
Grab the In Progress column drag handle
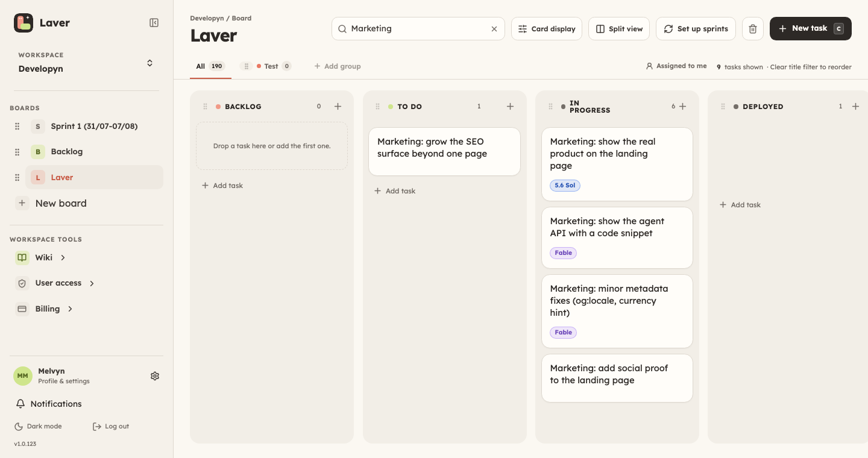click(550, 107)
